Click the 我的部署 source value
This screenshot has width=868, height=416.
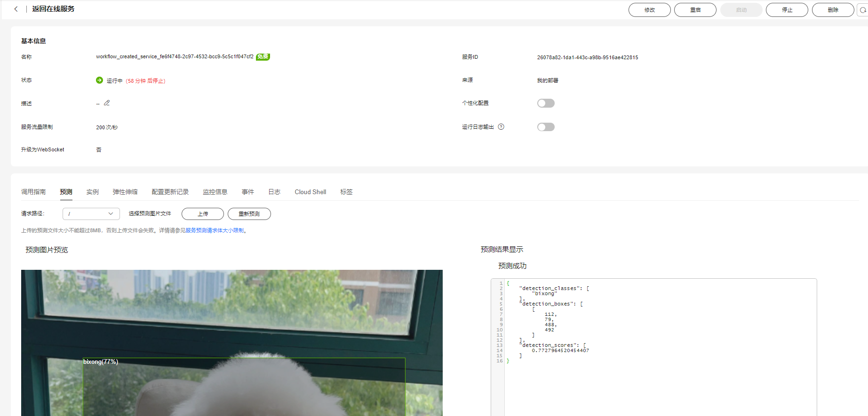pyautogui.click(x=548, y=80)
